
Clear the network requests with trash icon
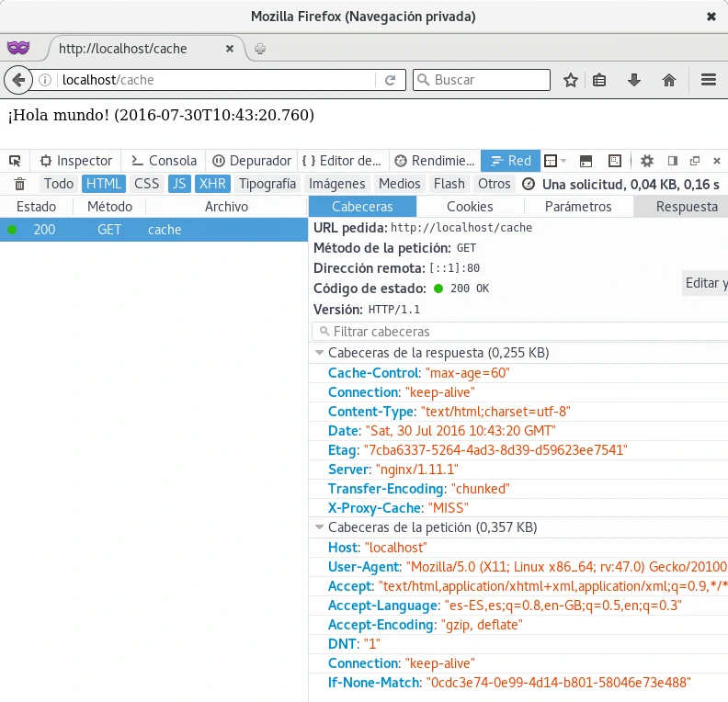19,184
